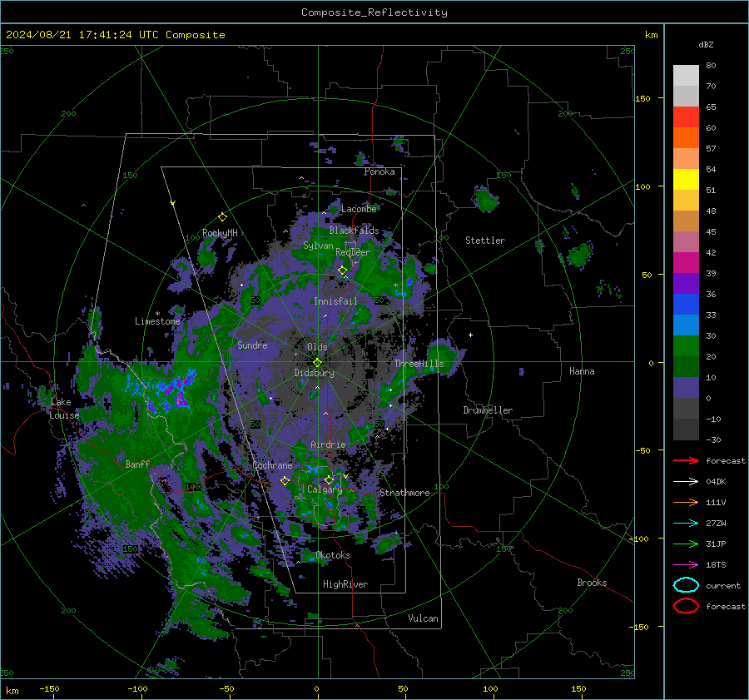Select the yellow diamond marker below RedDeer

tap(342, 271)
